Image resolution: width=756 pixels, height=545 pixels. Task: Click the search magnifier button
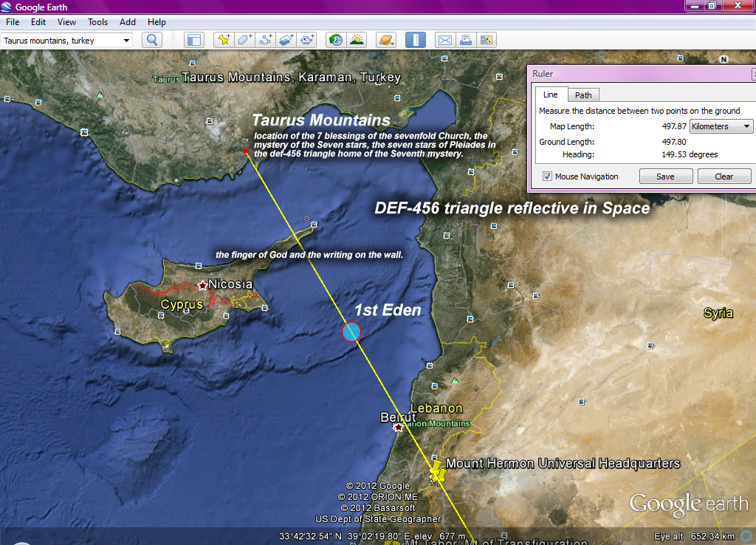[152, 40]
